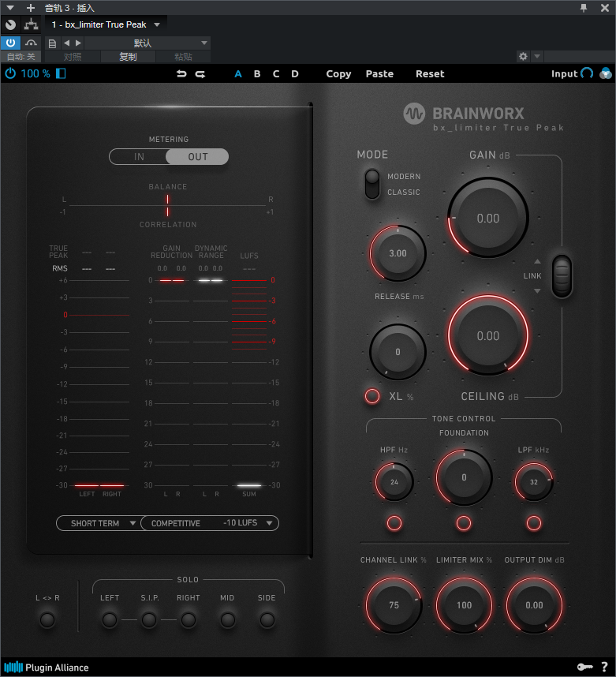Click the LIMITER MIX % knob showing 100
Screen dimensions: 616x677
click(x=464, y=605)
